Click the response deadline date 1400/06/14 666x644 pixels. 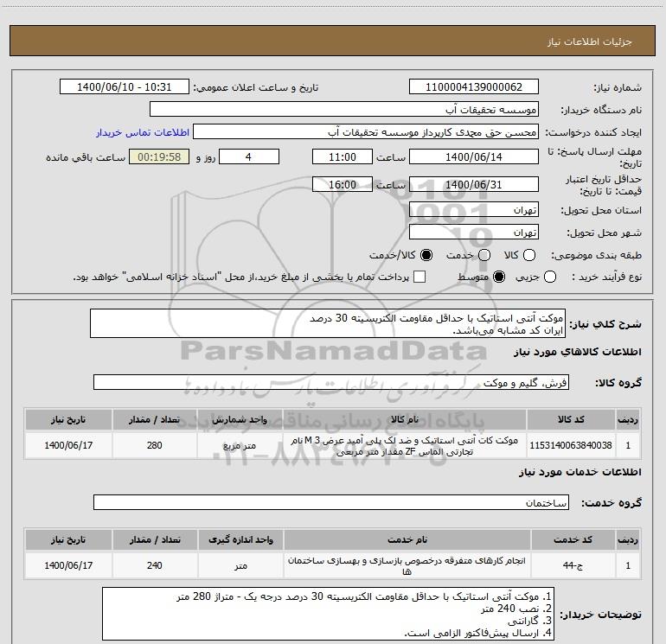(x=474, y=156)
